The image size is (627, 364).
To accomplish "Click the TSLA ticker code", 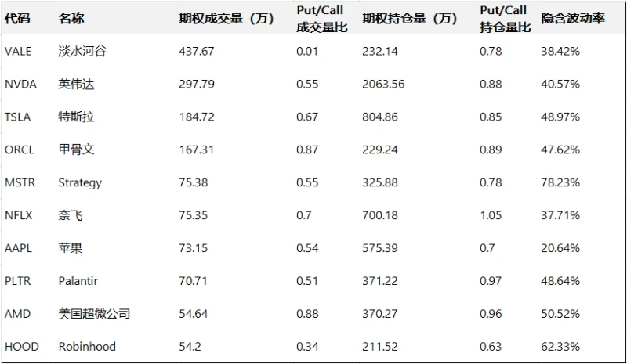I will tap(18, 117).
